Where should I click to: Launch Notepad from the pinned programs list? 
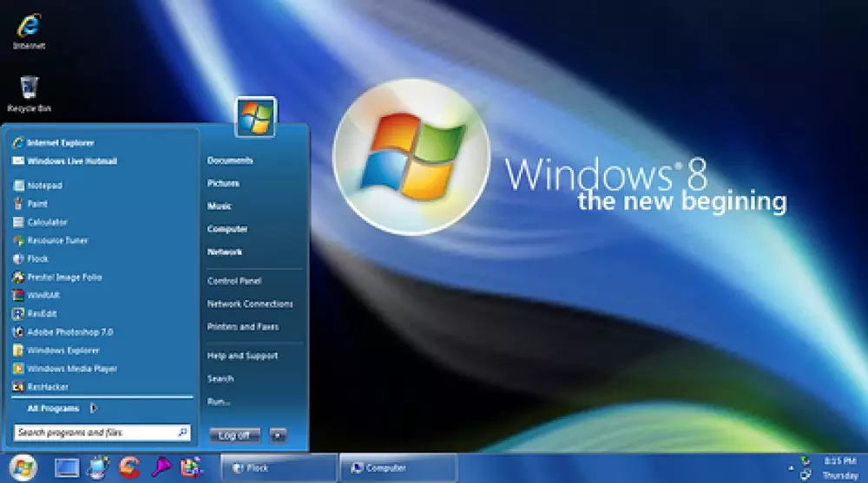pos(44,185)
